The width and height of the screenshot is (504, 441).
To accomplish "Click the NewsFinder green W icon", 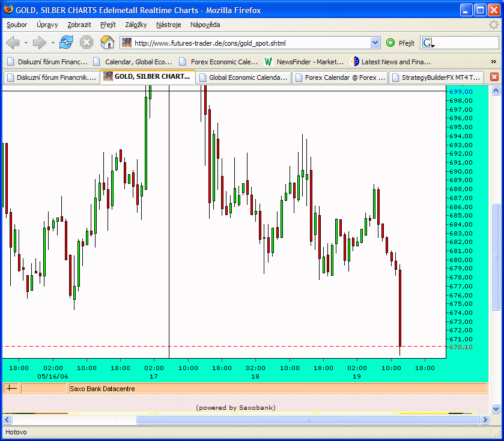I will [268, 61].
